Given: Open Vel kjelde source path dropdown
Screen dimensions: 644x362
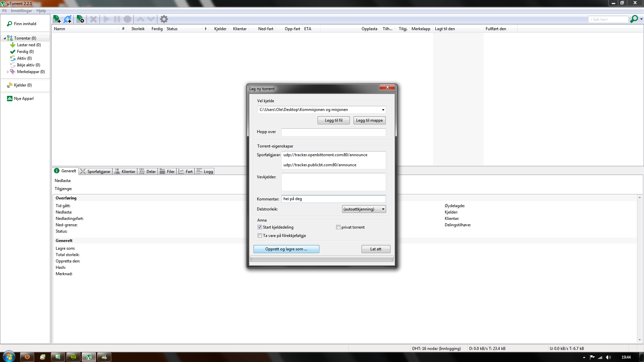Looking at the screenshot, I should pyautogui.click(x=383, y=110).
